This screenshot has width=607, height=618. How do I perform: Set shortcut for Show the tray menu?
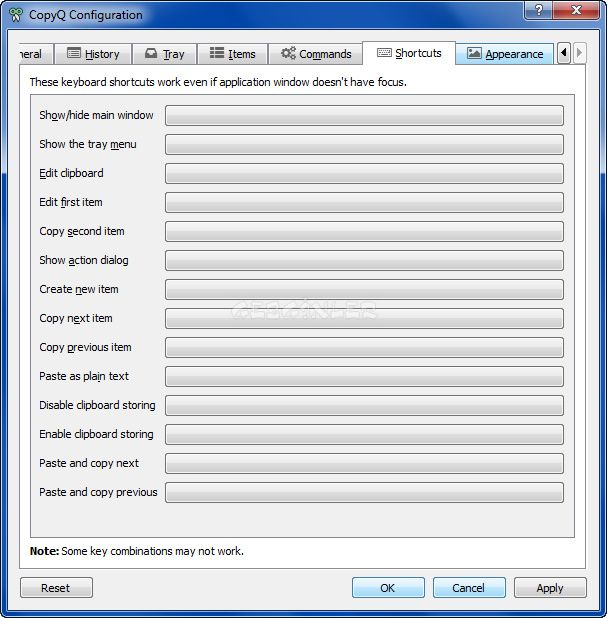click(364, 144)
